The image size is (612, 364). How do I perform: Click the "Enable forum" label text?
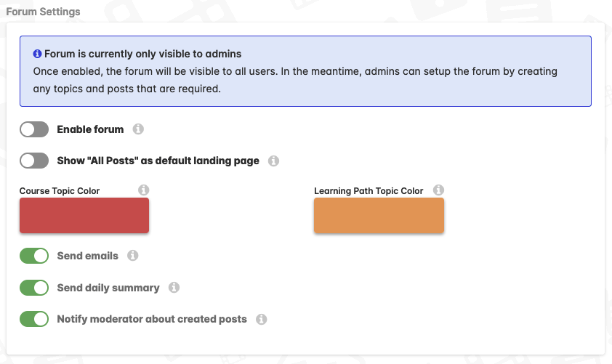[90, 129]
